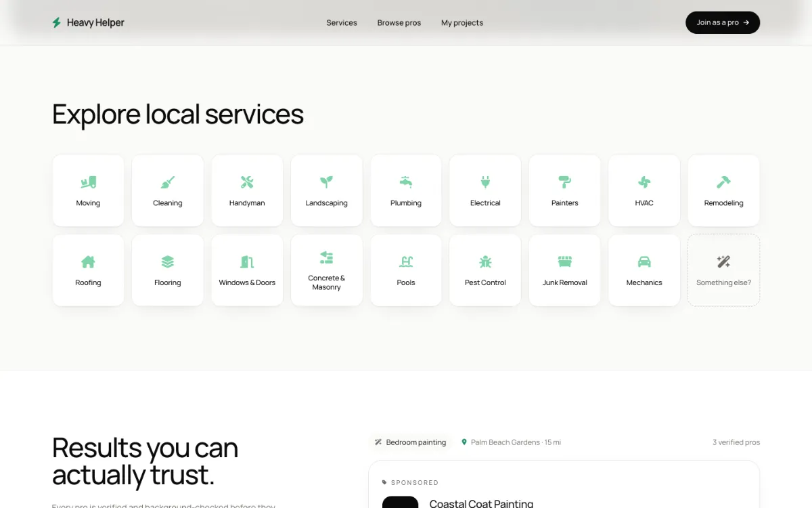Click the Results you can actually trust heading
The width and height of the screenshot is (812, 508).
(145, 461)
